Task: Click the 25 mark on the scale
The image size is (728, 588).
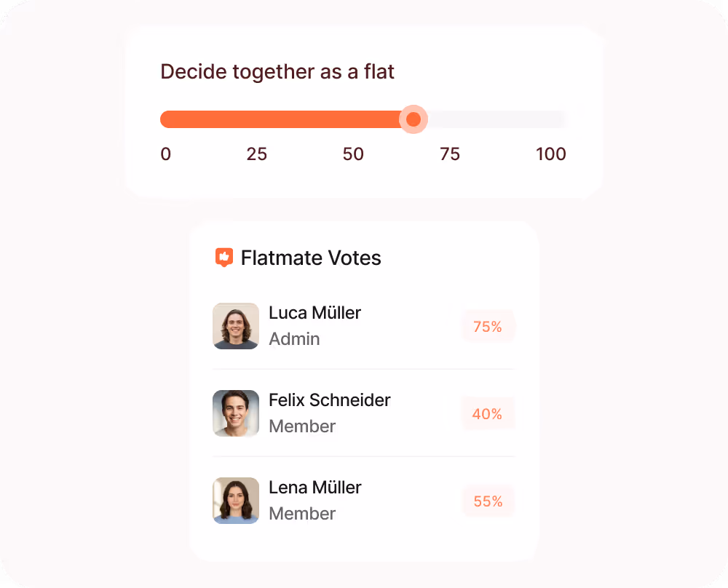Action: (256, 154)
